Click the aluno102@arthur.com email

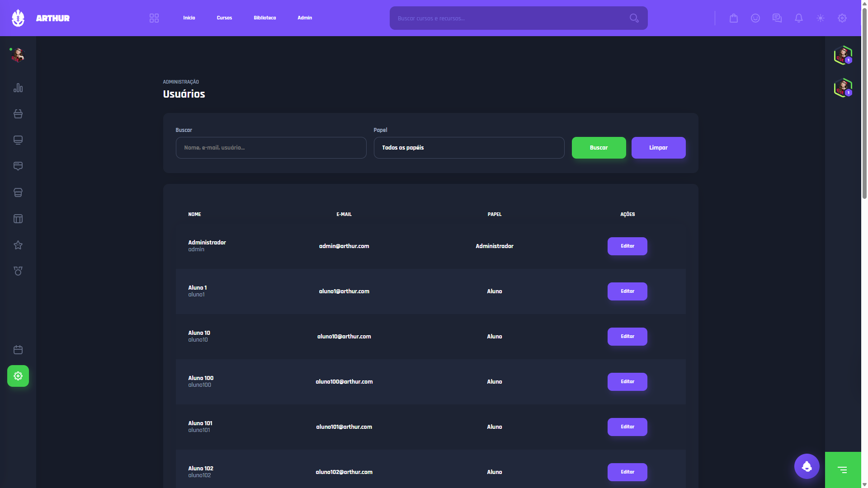344,472
